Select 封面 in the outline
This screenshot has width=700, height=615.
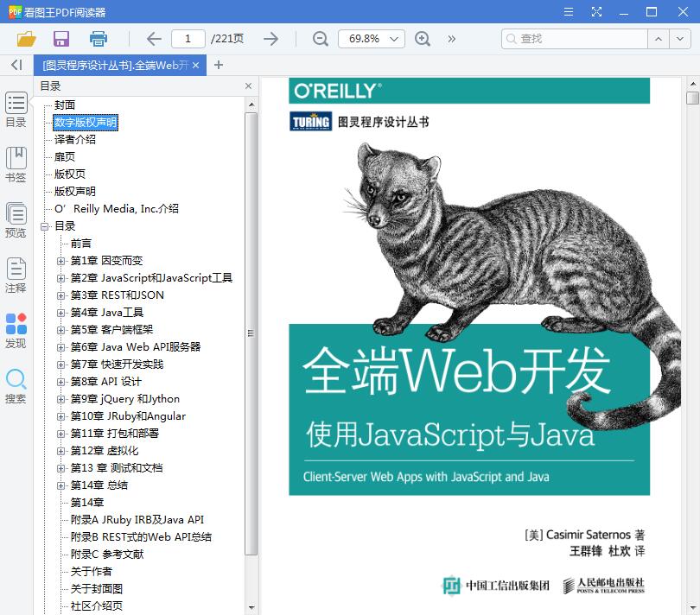point(65,105)
